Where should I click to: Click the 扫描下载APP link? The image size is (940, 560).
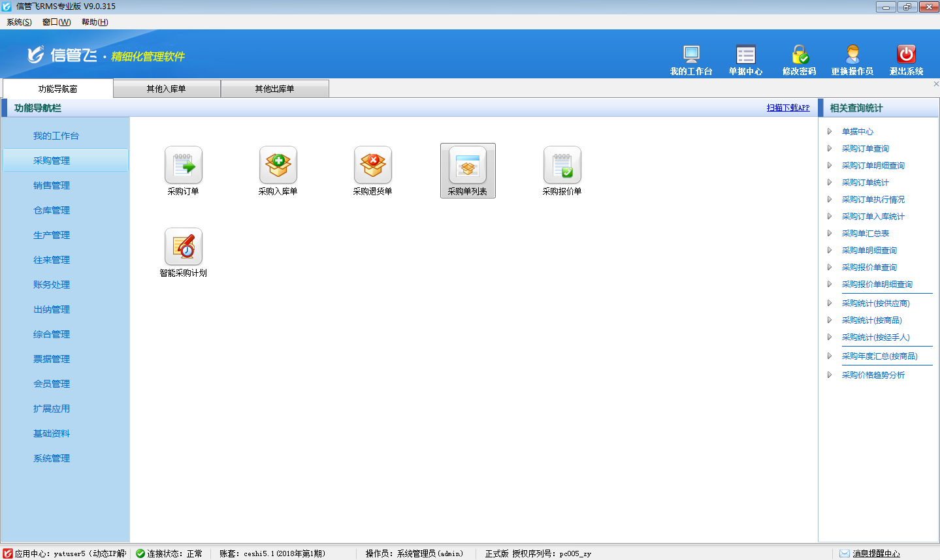tap(788, 108)
